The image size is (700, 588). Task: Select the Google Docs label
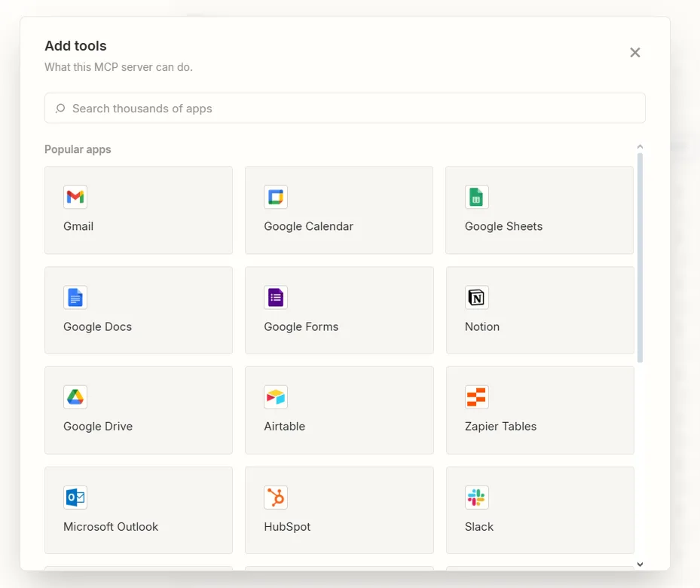(97, 327)
